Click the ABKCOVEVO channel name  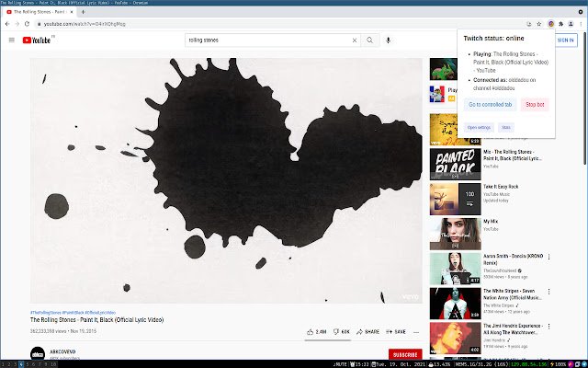coord(62,351)
